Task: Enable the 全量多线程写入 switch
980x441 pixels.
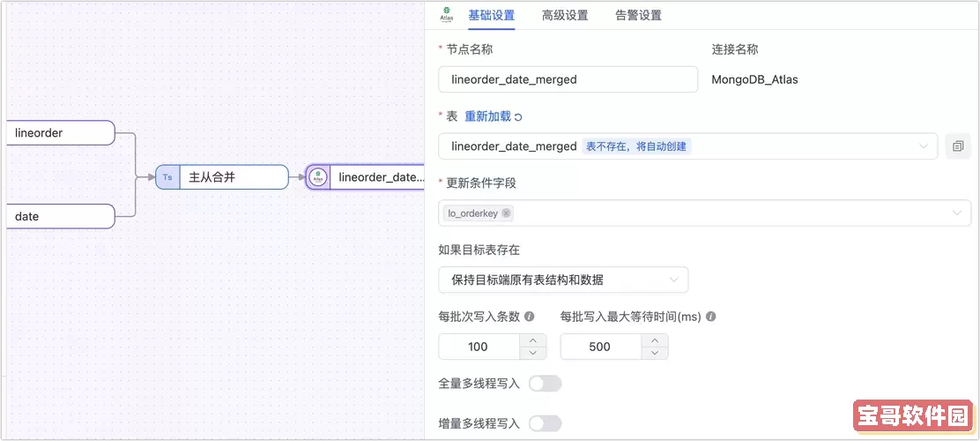Action: point(545,384)
